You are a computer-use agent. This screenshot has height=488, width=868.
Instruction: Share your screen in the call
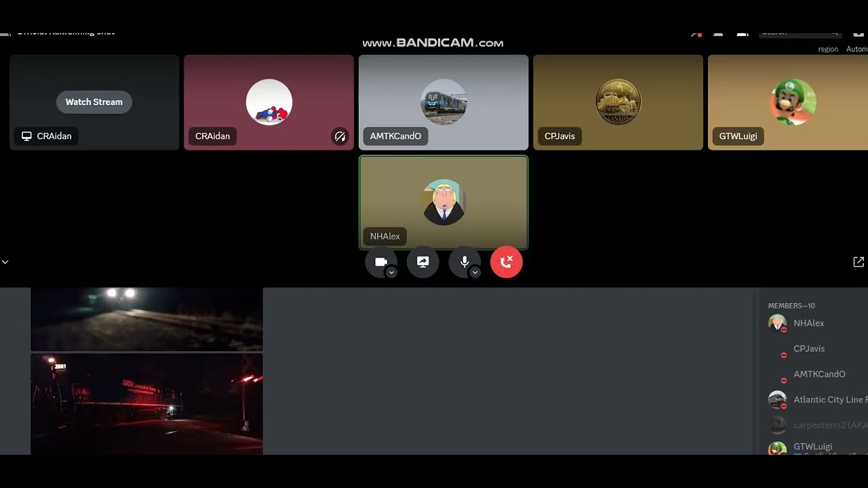point(423,262)
